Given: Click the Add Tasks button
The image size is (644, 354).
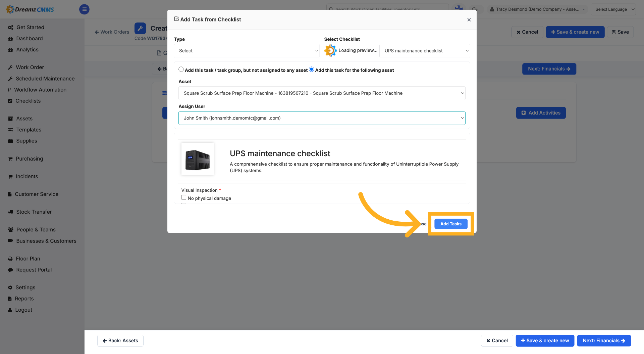Looking at the screenshot, I should pos(451,224).
